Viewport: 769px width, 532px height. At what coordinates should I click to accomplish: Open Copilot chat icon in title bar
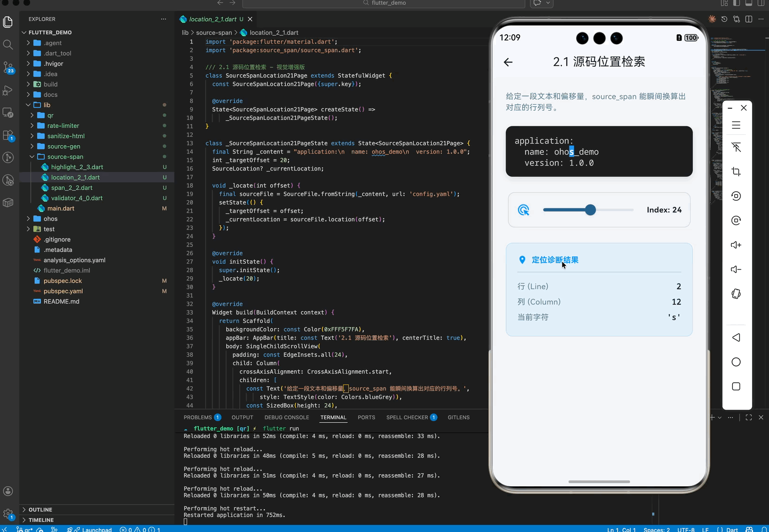coord(537,3)
